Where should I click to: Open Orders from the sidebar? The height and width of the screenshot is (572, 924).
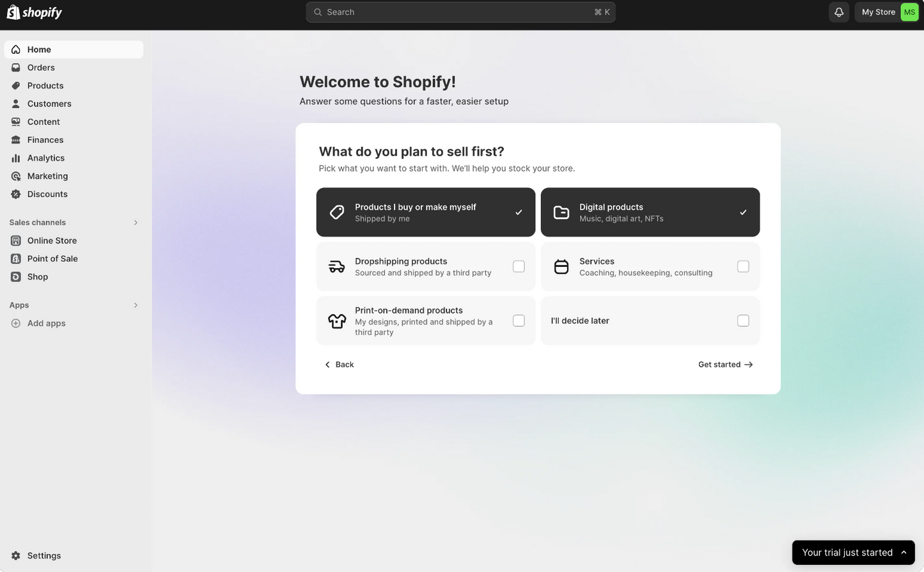(74, 67)
